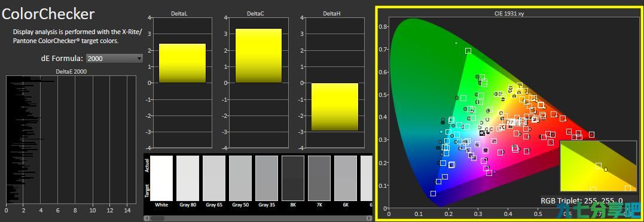Select the Gray 80 swatch

pos(188,178)
